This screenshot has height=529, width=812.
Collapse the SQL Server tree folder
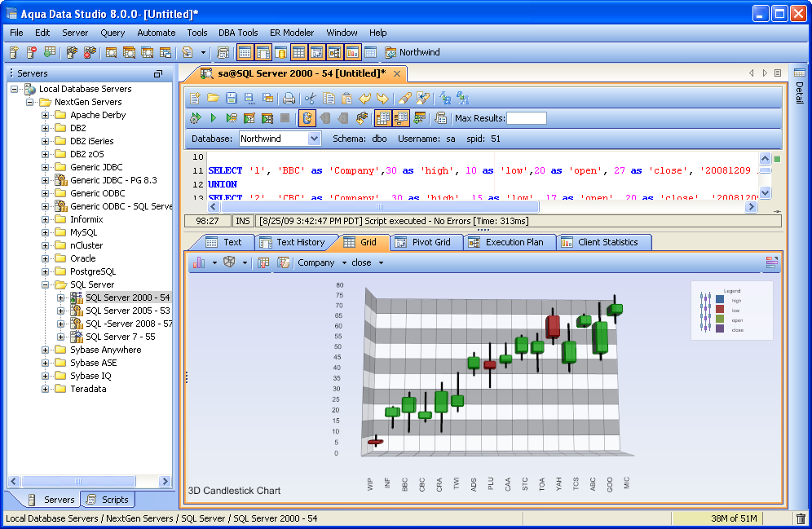pos(45,284)
